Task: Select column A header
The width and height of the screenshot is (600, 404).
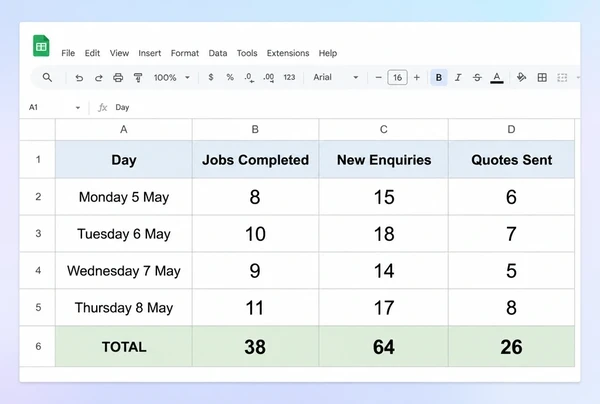Action: click(x=124, y=130)
